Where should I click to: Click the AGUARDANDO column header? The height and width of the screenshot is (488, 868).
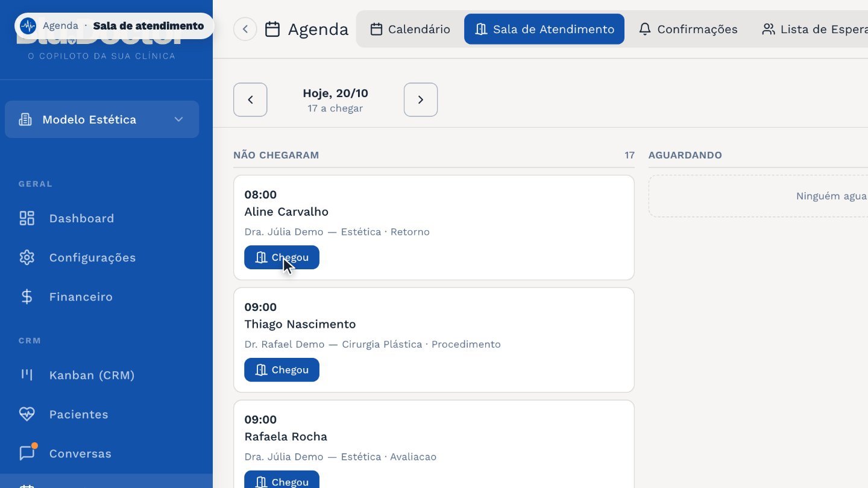tap(685, 155)
